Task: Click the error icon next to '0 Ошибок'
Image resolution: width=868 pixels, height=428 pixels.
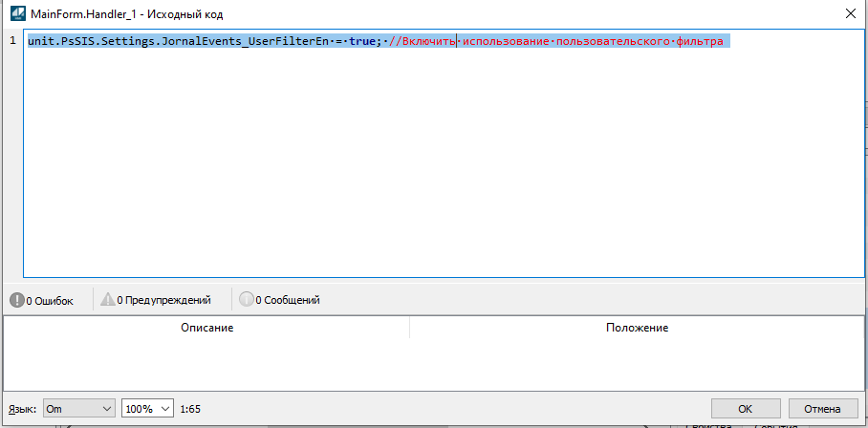Action: click(x=16, y=300)
